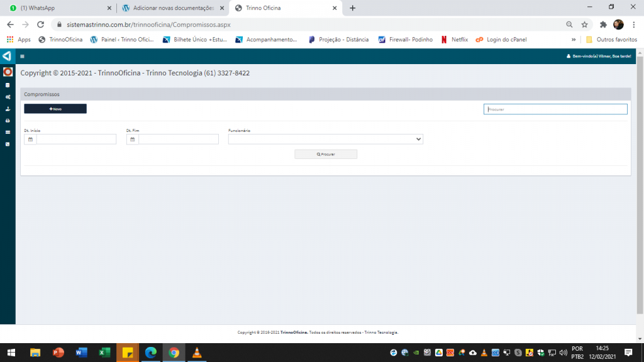644x362 pixels.
Task: Open the Firewall- Podinho bookmark
Action: (x=406, y=40)
